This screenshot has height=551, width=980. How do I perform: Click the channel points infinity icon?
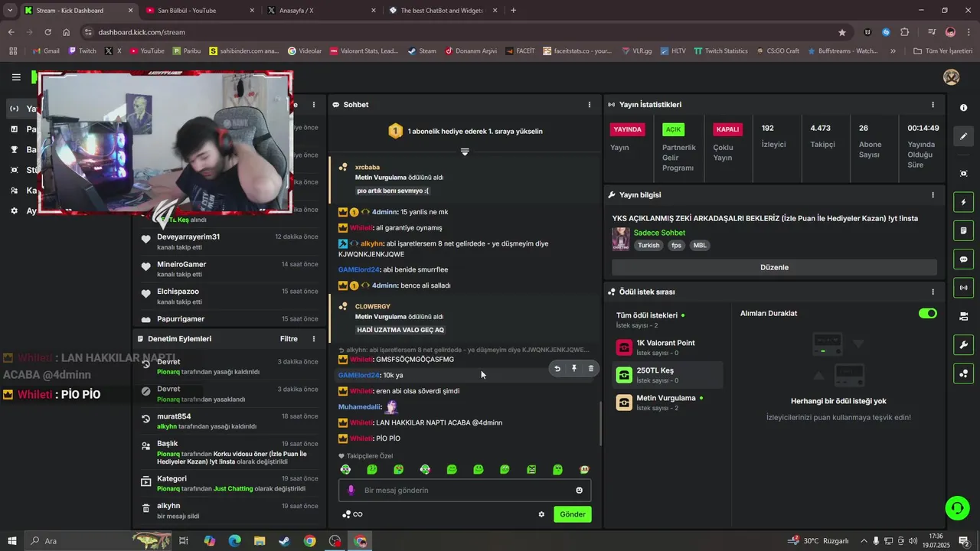(x=352, y=514)
